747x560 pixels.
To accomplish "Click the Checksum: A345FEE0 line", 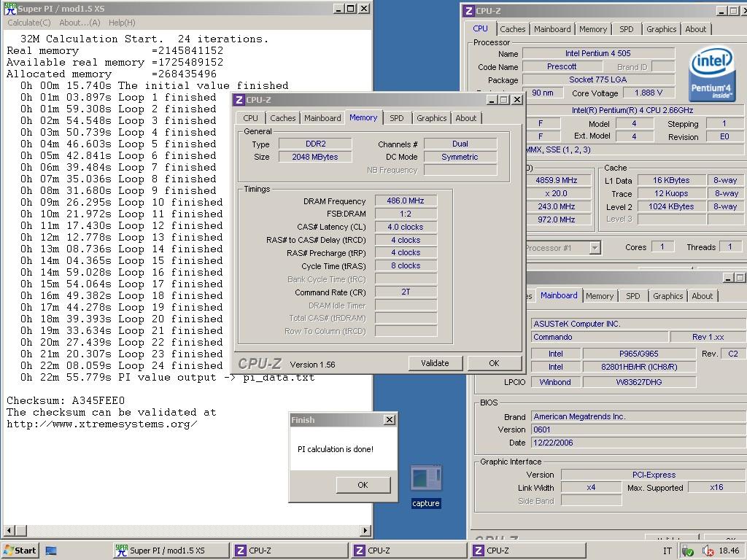I will tap(66, 400).
